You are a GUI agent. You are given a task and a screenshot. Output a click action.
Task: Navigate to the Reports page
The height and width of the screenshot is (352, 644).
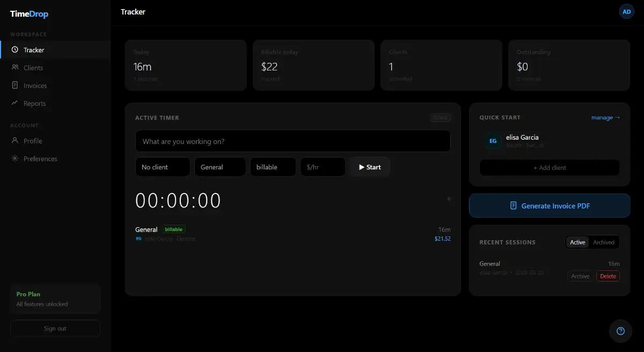55,103
